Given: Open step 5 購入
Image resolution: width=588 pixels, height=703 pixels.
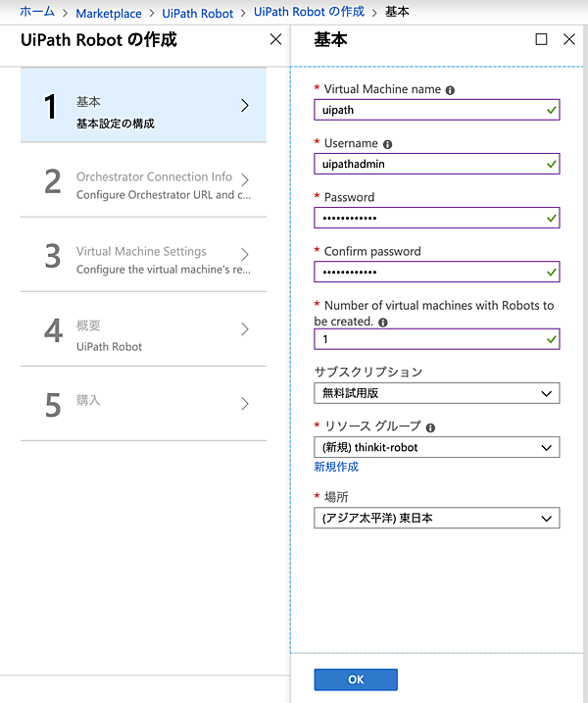Looking at the screenshot, I should (x=143, y=404).
